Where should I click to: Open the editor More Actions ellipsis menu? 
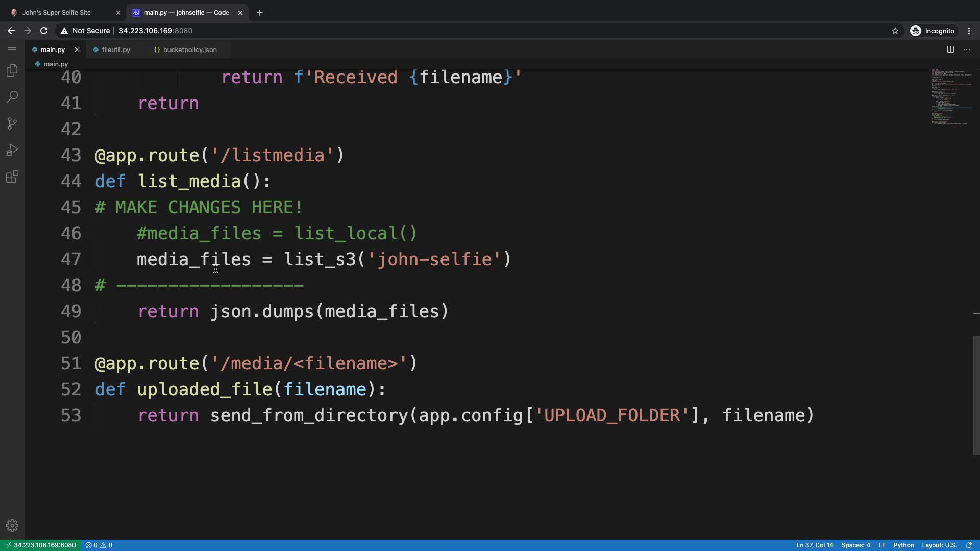tap(967, 49)
